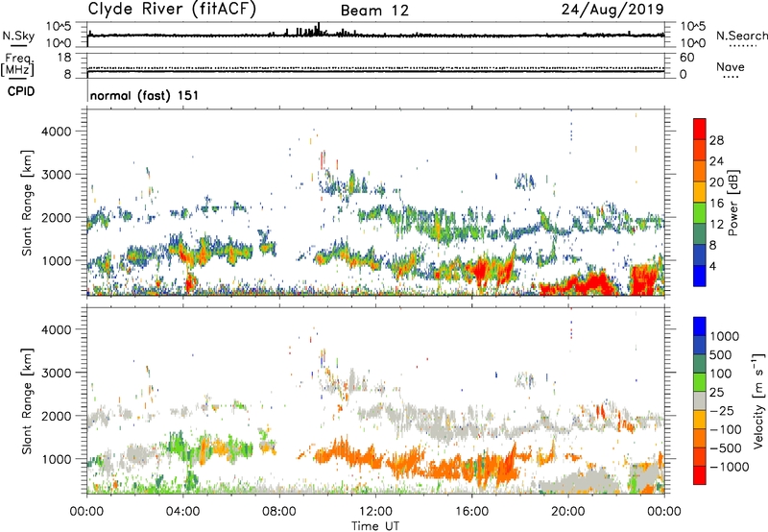768x532 pixels.
Task: Click the '3000' tick on power panel
Action: point(57,175)
